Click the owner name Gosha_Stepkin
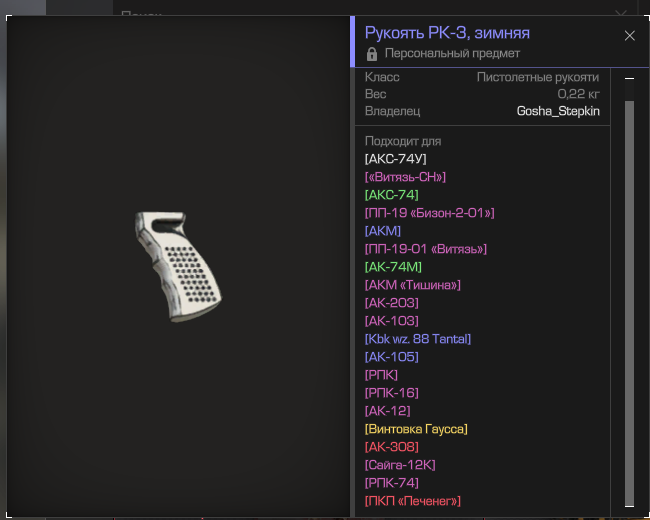This screenshot has width=650, height=520. tap(558, 111)
